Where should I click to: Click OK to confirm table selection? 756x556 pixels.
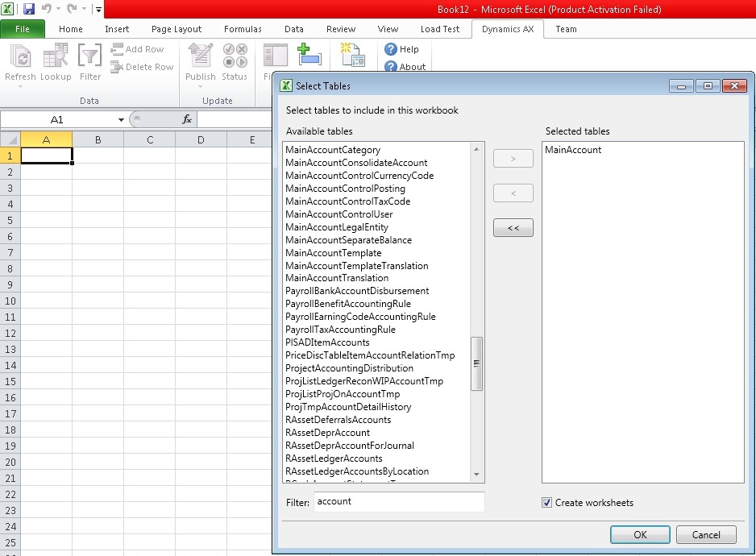pyautogui.click(x=639, y=534)
